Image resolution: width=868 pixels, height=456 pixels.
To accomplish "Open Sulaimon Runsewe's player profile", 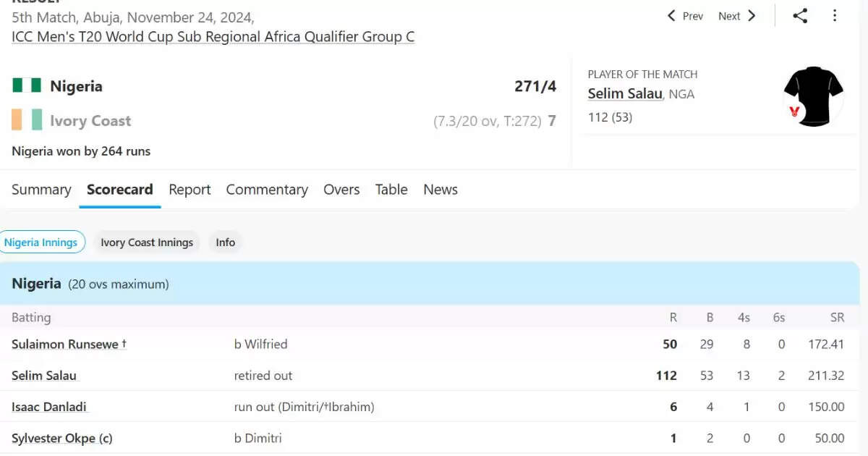I will tap(65, 345).
